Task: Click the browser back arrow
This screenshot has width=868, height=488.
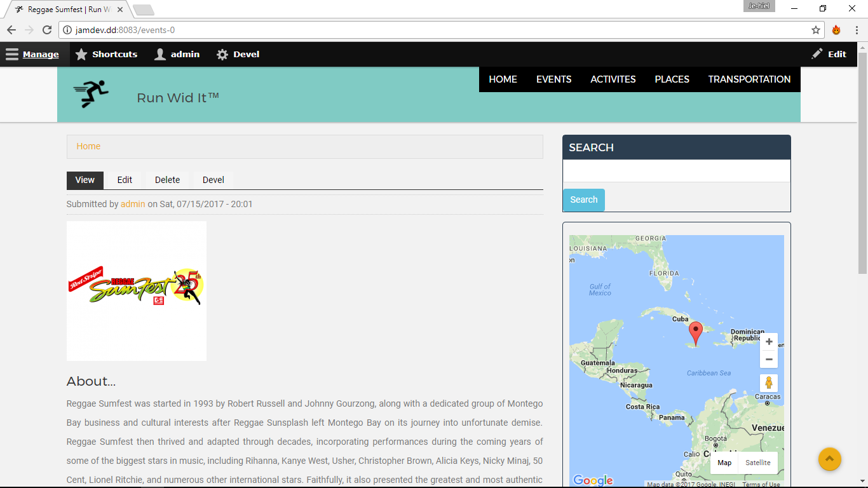Action: (11, 30)
